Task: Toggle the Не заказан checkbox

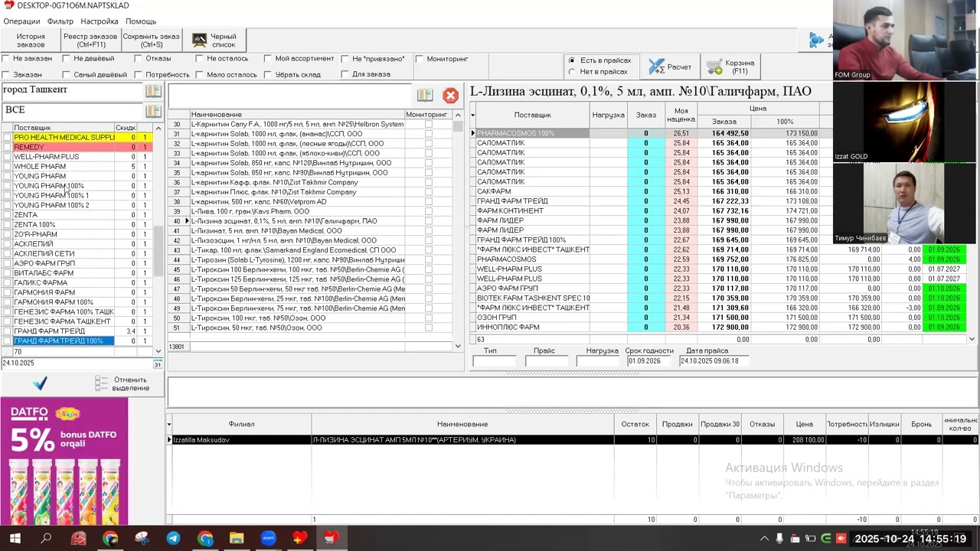Action: 6,58
